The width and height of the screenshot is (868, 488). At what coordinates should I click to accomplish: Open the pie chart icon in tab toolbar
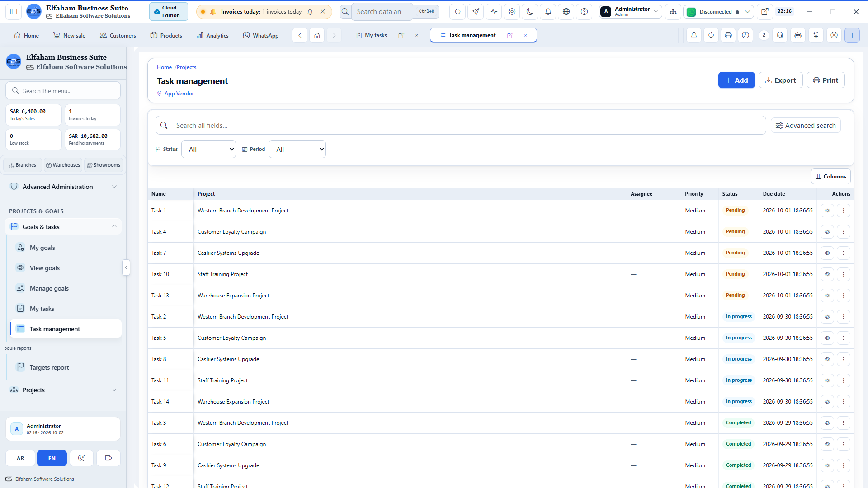(745, 35)
